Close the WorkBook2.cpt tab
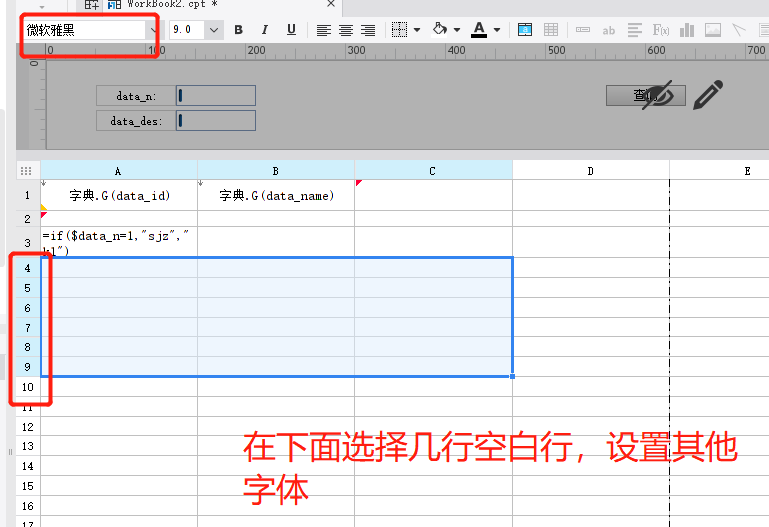 [331, 4]
